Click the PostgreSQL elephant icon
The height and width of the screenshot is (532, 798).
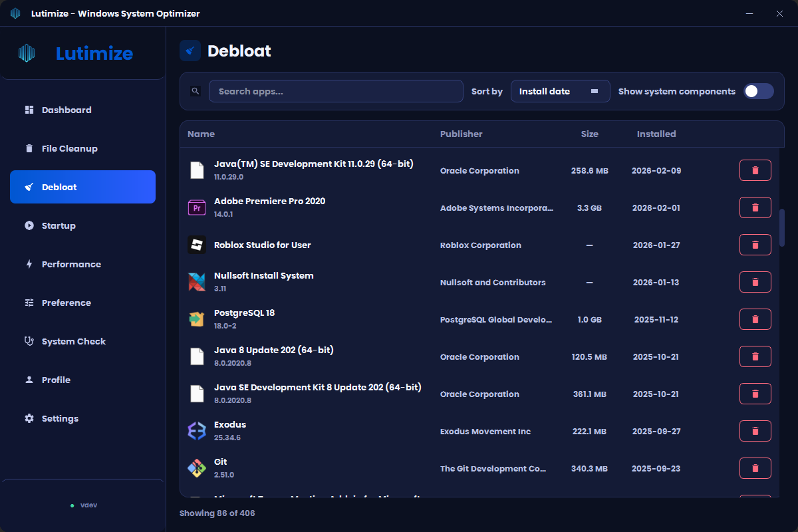(197, 319)
